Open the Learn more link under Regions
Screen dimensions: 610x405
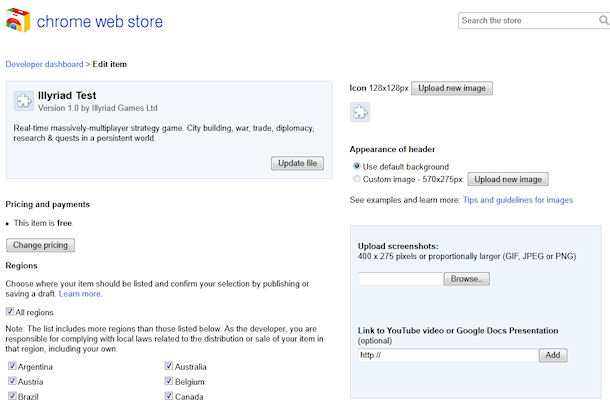[81, 294]
